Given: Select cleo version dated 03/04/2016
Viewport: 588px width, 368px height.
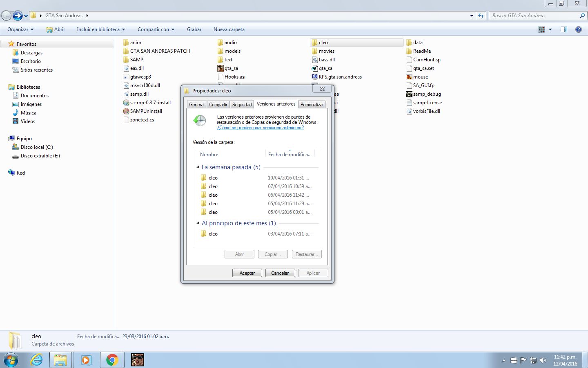Looking at the screenshot, I should tap(256, 234).
